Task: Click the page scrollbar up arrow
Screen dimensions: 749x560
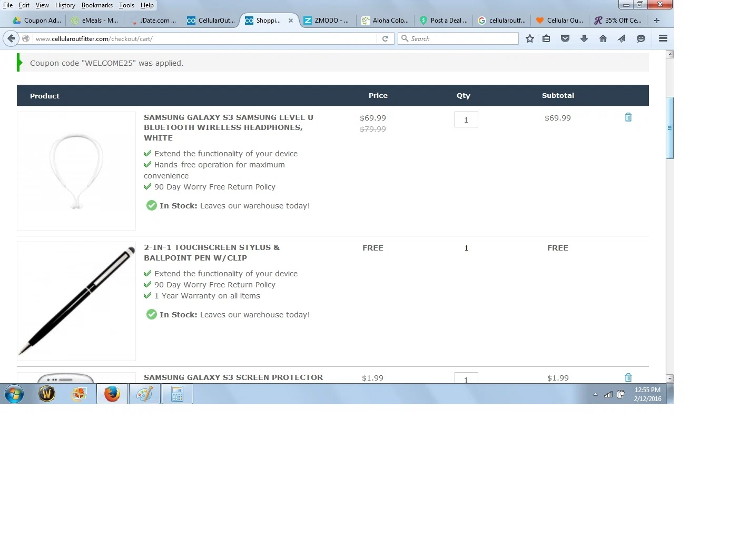Action: click(x=669, y=54)
